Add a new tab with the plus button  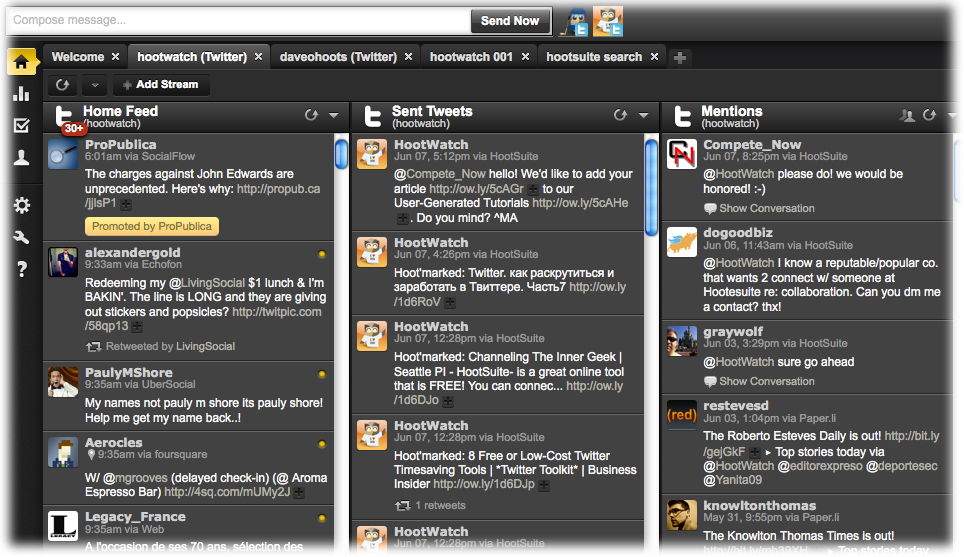point(680,58)
